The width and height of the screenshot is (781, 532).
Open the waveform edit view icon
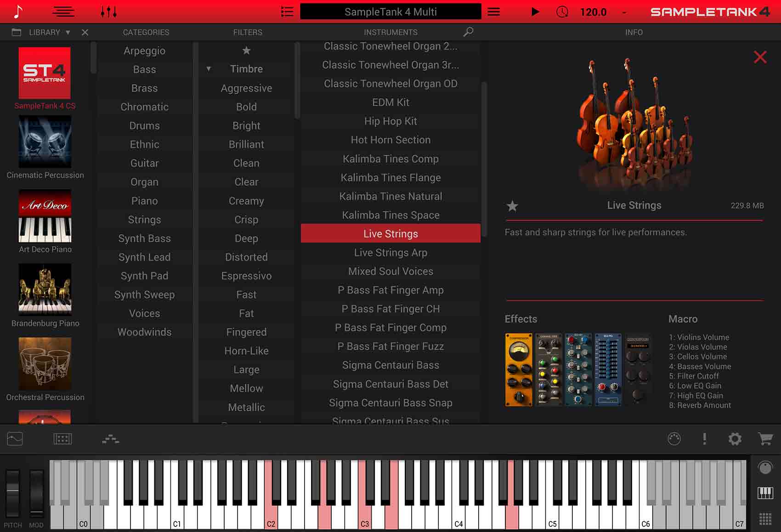pyautogui.click(x=15, y=439)
